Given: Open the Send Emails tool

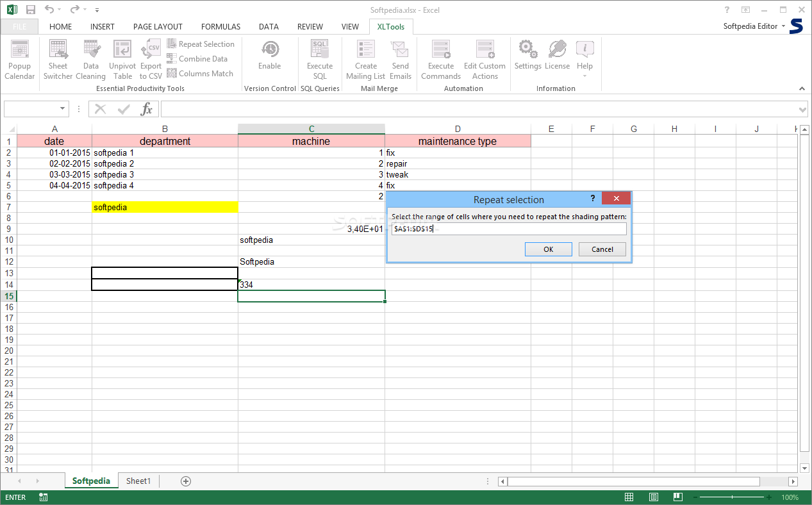Looking at the screenshot, I should pyautogui.click(x=401, y=60).
